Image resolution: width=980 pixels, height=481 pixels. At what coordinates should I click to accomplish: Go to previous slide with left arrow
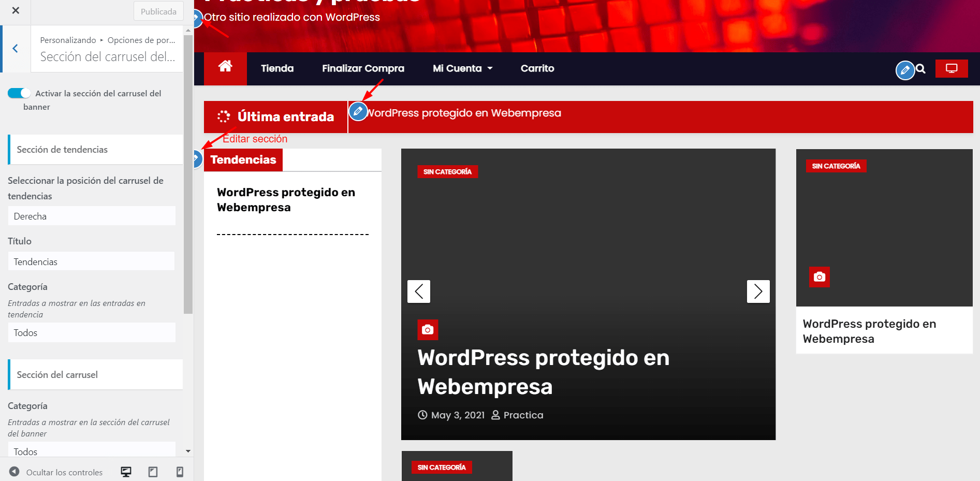pos(419,291)
